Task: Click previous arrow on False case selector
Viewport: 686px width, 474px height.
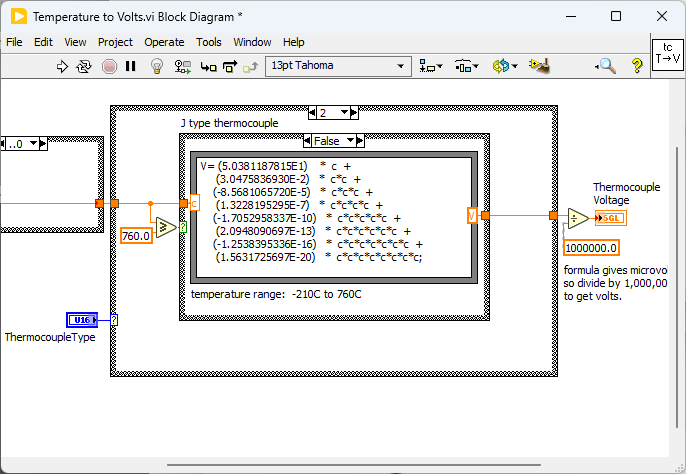Action: pos(308,141)
